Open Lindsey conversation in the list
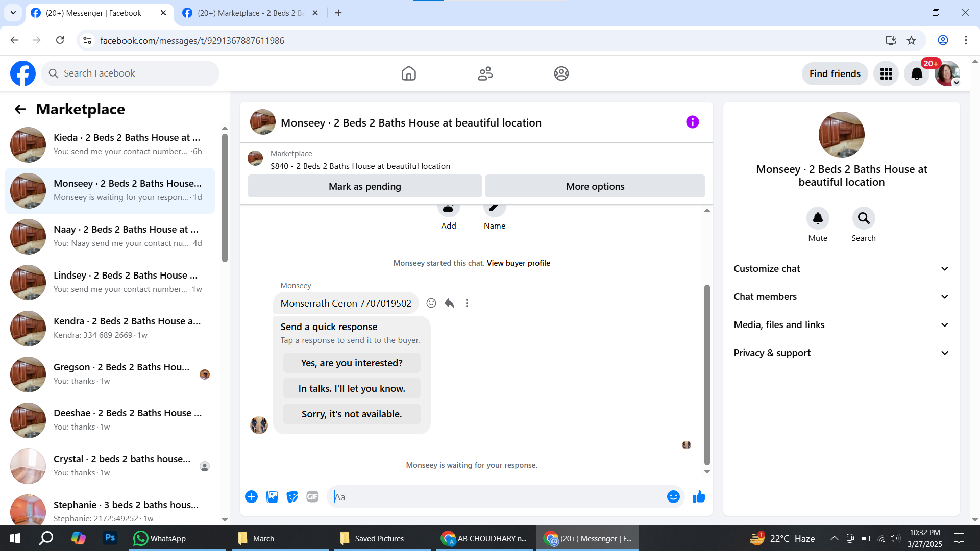The height and width of the screenshot is (551, 980). click(110, 282)
